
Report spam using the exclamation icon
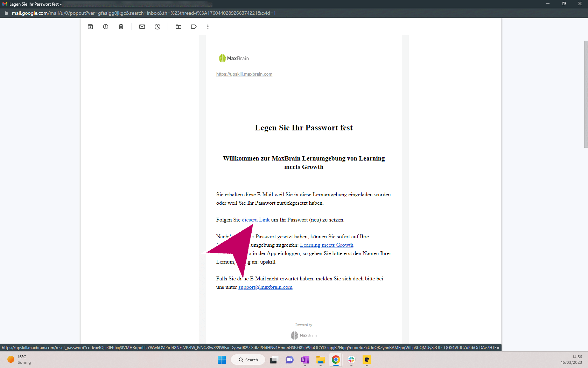click(106, 27)
